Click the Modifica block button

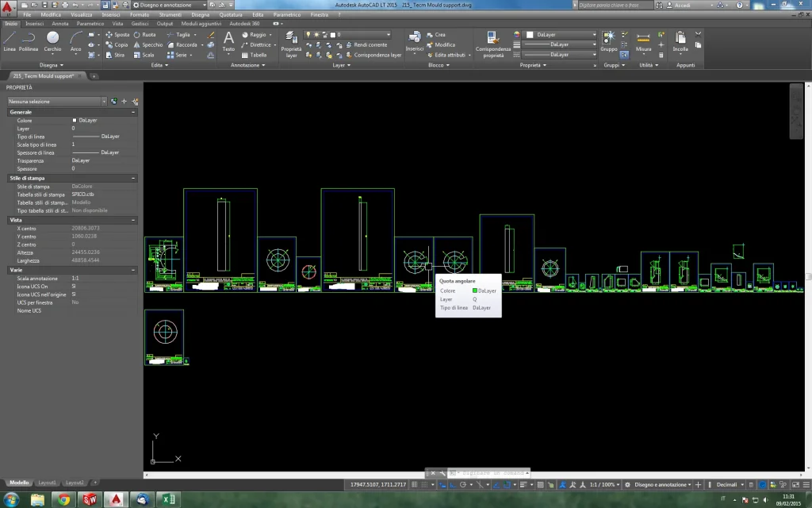click(x=441, y=44)
